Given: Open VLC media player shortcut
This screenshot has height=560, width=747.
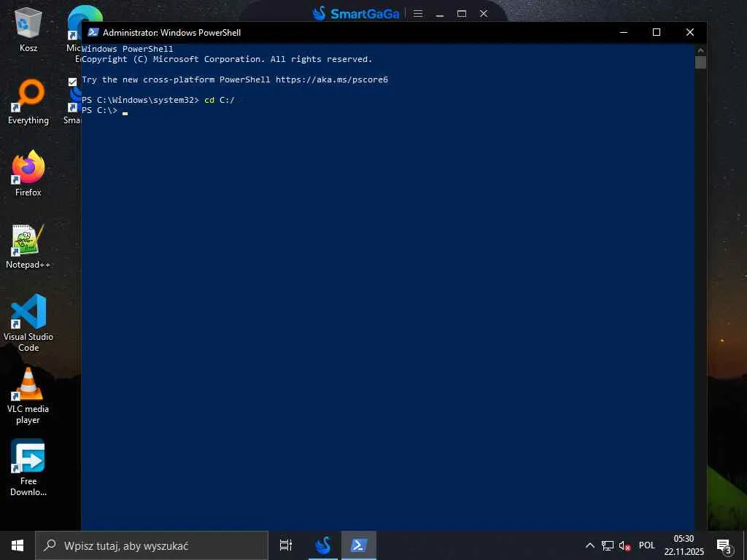Looking at the screenshot, I should click(28, 395).
